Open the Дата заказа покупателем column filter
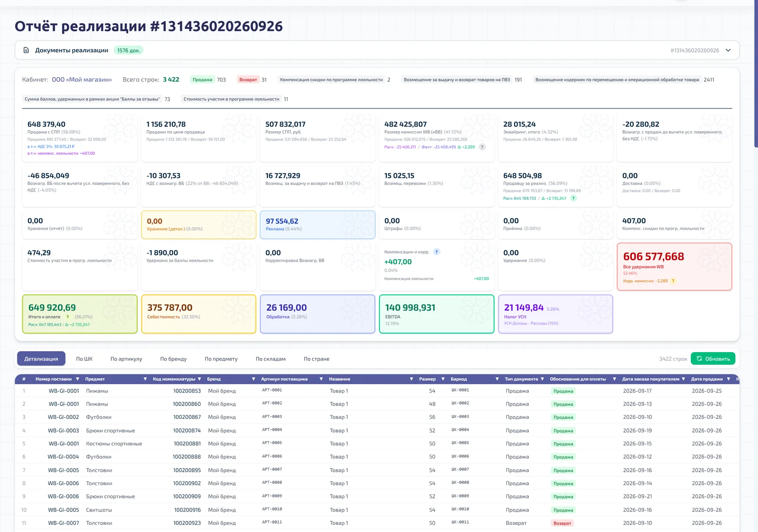This screenshot has width=758, height=532. coord(683,379)
